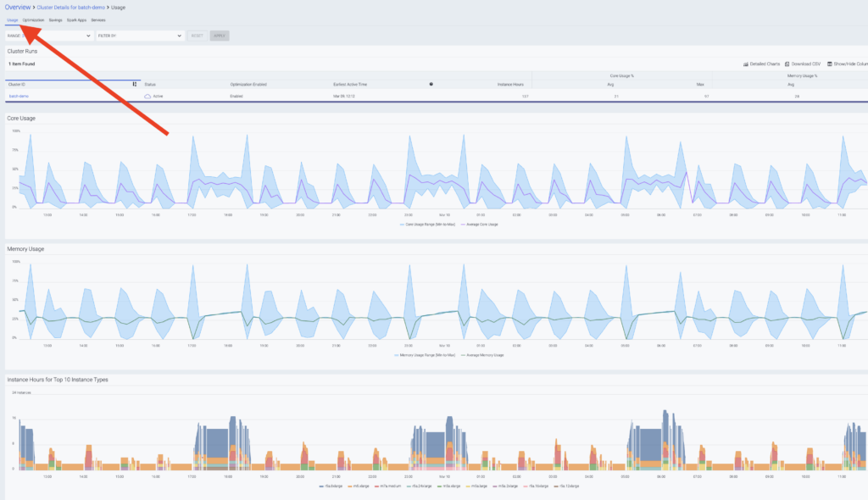Switch to the Optimization tab
Screen dimensions: 868x500
34,19
